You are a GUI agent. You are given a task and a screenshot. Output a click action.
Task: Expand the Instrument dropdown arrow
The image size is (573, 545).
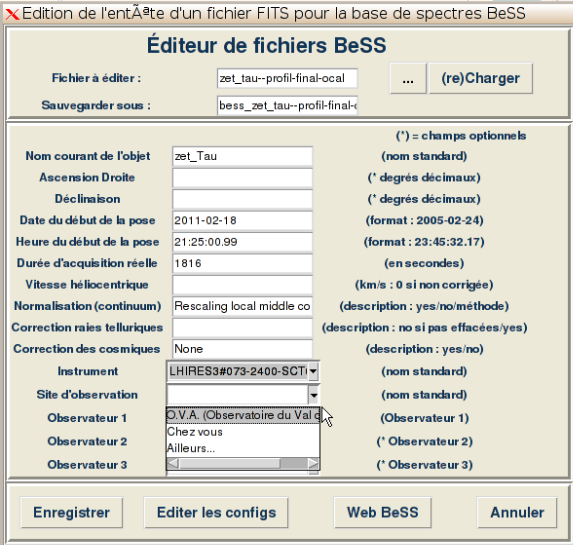pyautogui.click(x=313, y=371)
